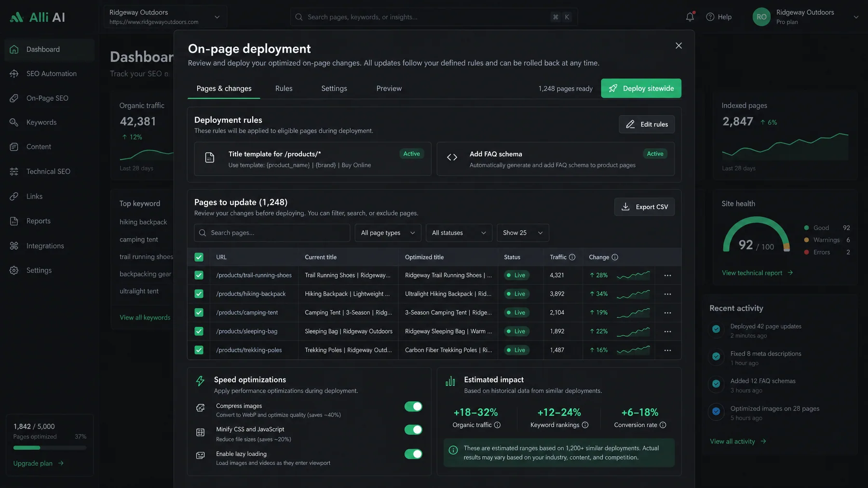Viewport: 868px width, 488px height.
Task: Click the Traffic column info icon
Action: [x=572, y=258]
